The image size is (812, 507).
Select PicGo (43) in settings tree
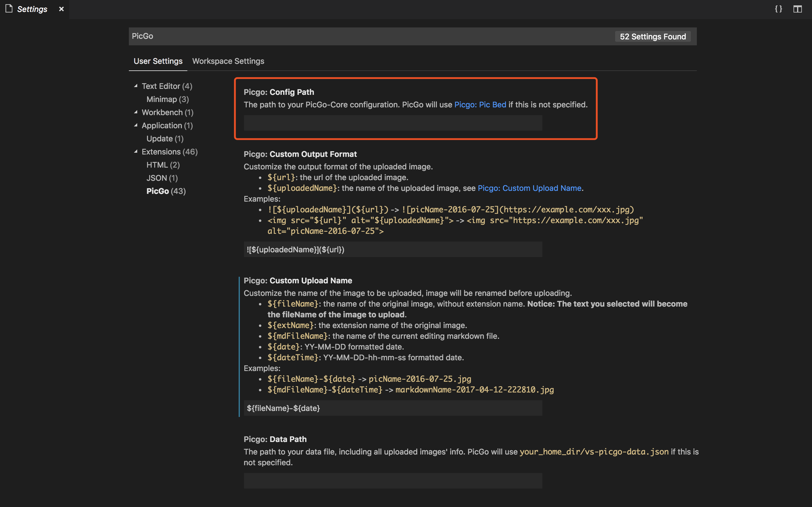(x=166, y=191)
